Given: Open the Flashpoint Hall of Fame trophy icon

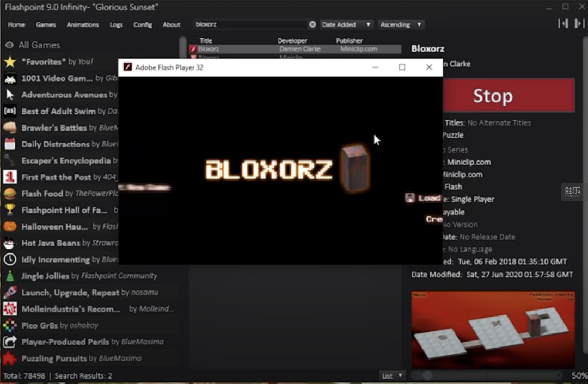Looking at the screenshot, I should tap(10, 210).
